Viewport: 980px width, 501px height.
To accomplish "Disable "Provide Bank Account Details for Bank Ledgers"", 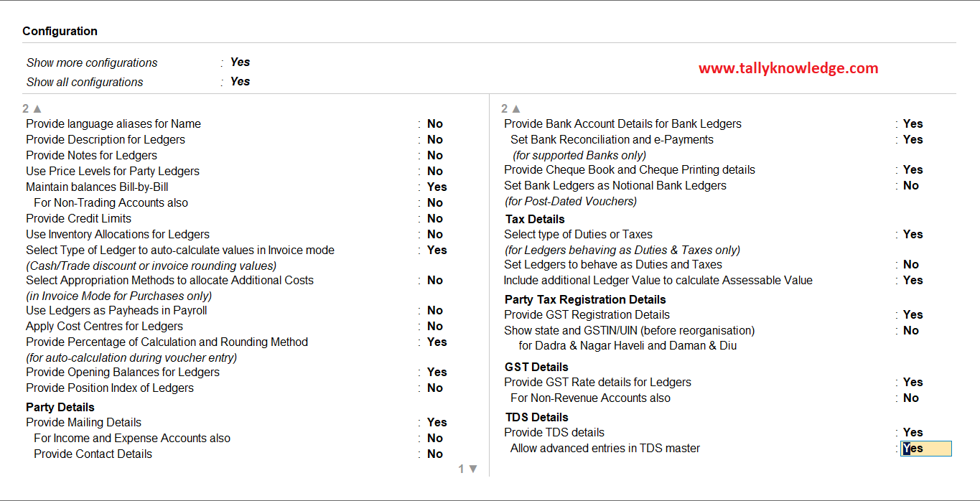I will [913, 123].
